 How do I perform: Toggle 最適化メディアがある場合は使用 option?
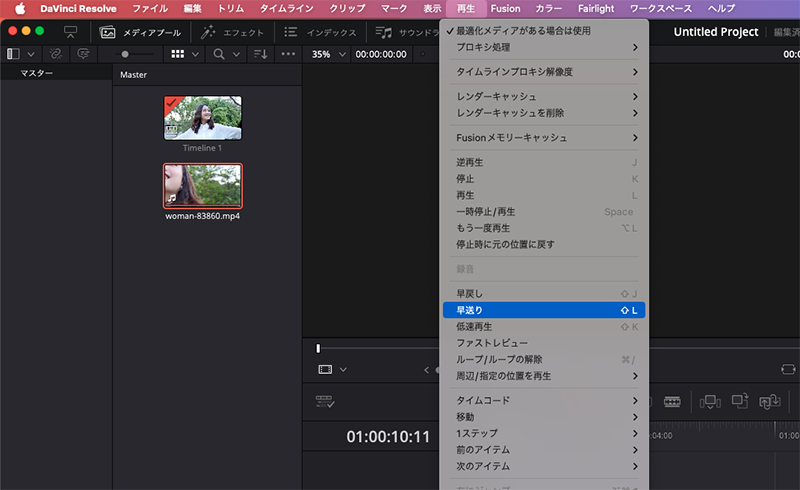(544, 31)
